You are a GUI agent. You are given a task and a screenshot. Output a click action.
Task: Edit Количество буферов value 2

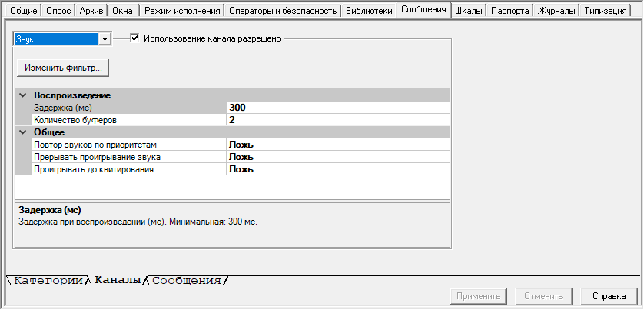click(337, 120)
